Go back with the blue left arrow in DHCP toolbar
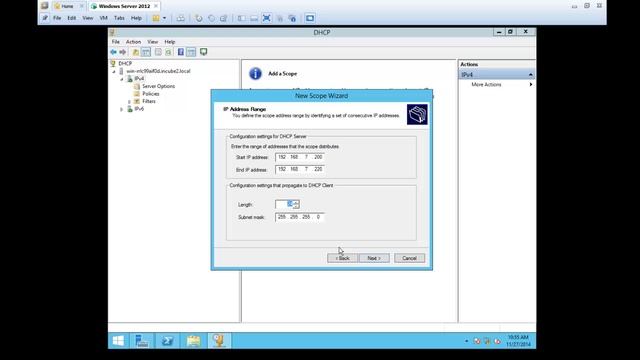Viewport: 640px width, 360px height. tap(113, 52)
